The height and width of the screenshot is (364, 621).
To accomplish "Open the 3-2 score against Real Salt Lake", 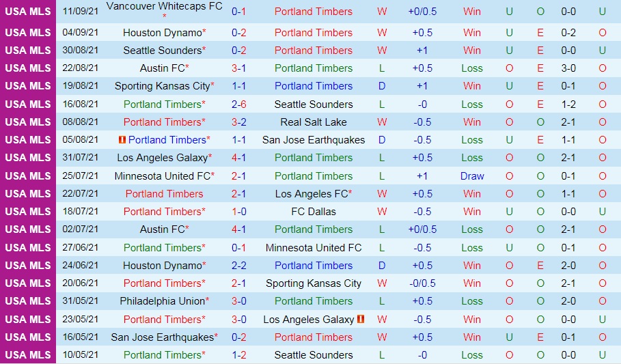I will [x=239, y=122].
